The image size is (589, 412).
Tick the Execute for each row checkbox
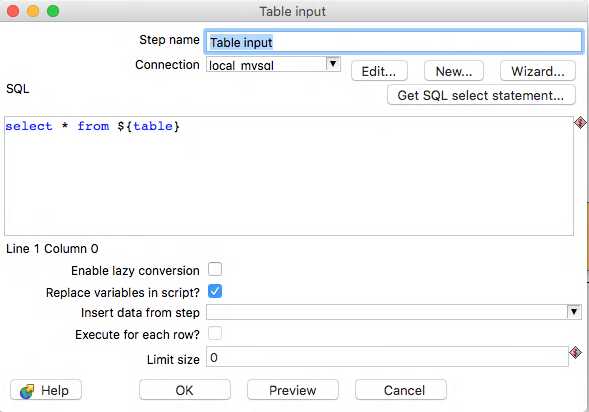pyautogui.click(x=215, y=333)
